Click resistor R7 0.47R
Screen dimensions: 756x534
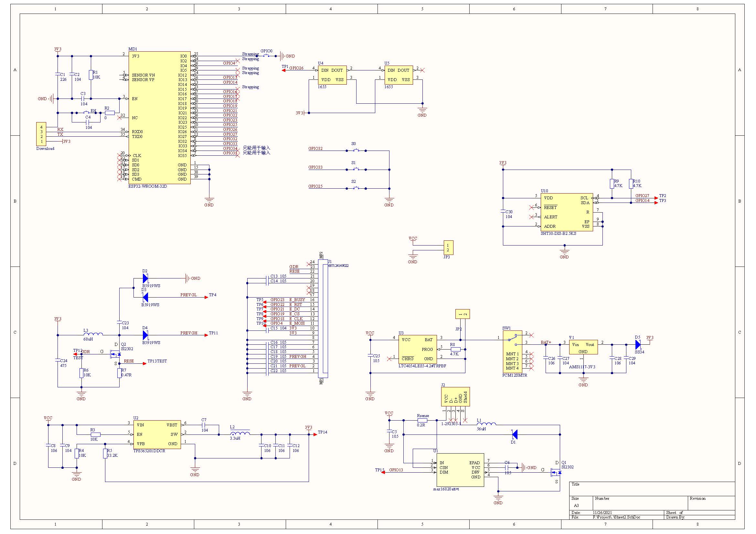[x=119, y=373]
